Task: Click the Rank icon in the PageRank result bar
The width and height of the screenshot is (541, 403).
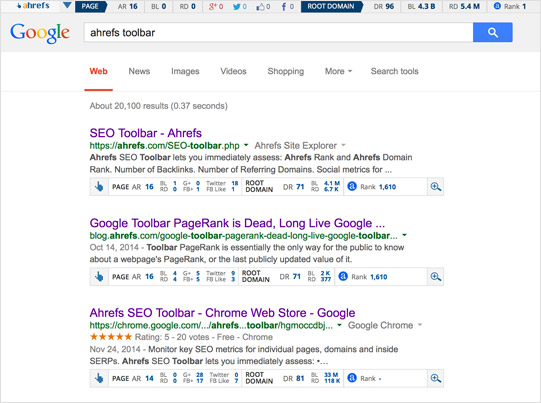Action: [x=343, y=276]
